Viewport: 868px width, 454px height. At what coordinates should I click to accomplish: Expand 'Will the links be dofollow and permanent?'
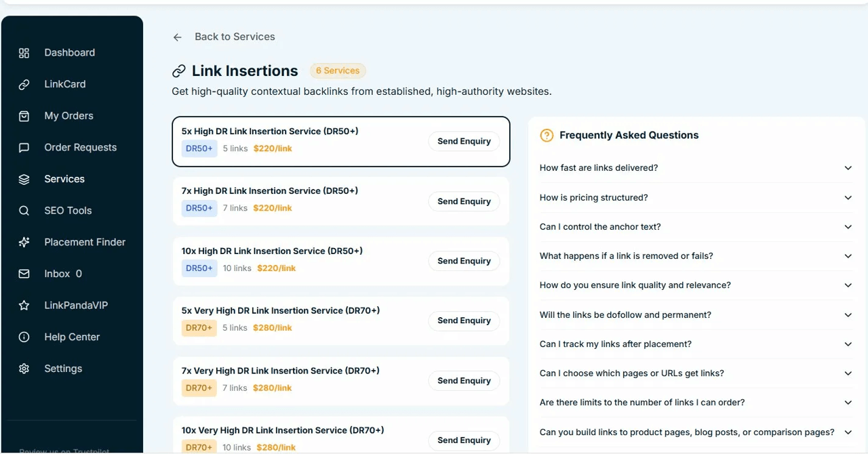695,314
